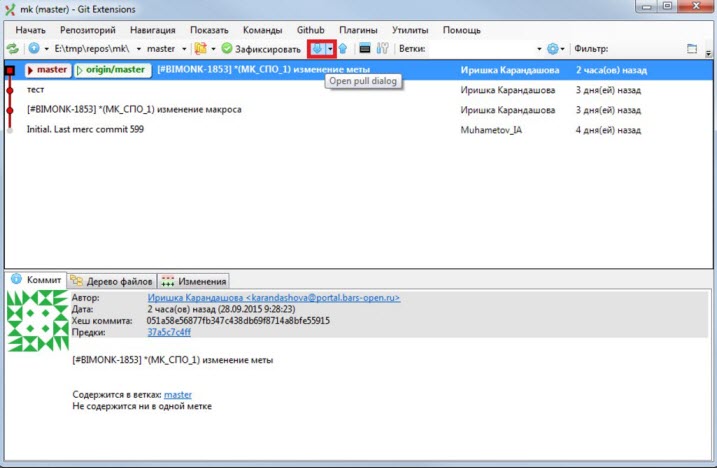Open the Git bash console icon

click(365, 48)
